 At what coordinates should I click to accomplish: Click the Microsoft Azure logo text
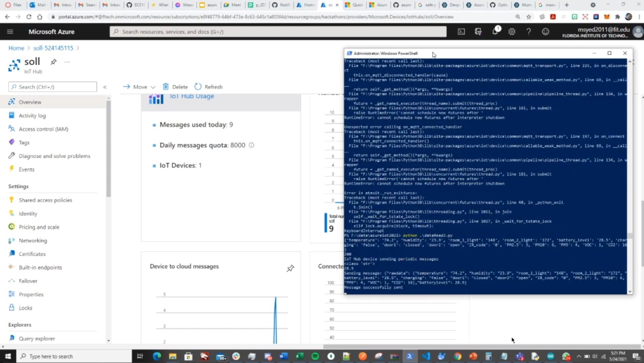pos(52,32)
